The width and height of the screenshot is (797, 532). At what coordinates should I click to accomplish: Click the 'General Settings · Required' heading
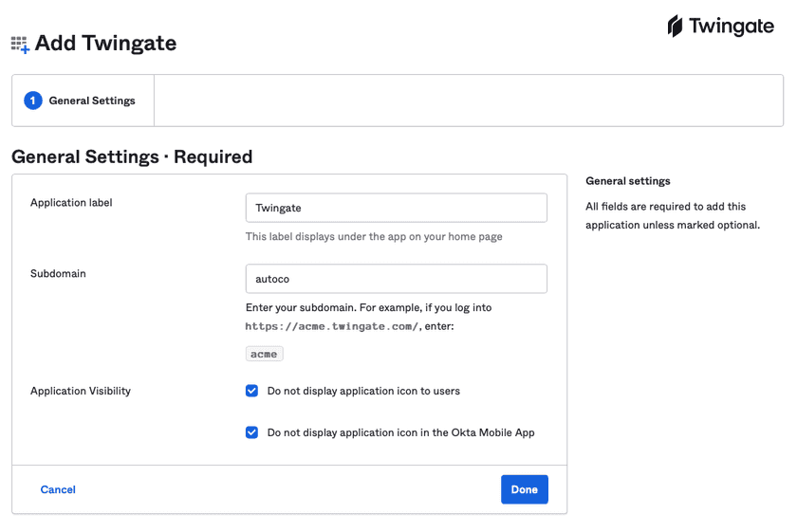tap(132, 156)
